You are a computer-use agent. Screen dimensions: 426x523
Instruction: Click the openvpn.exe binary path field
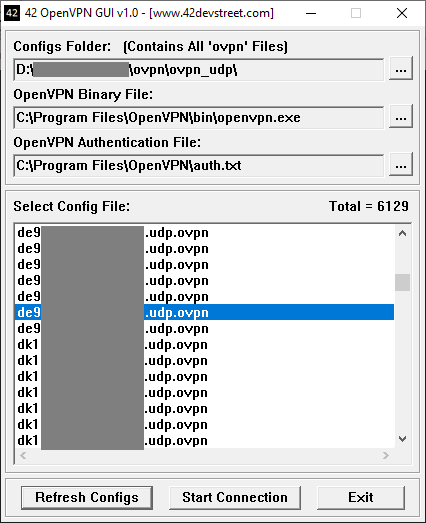tap(198, 118)
